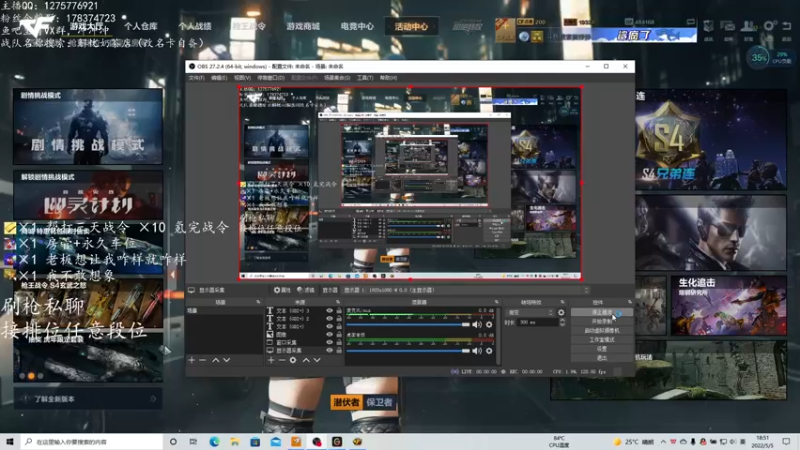Image resolution: width=800 pixels, height=450 pixels.
Task: Adjust the transition duration 300 ms stepper arrows
Action: coord(562,322)
